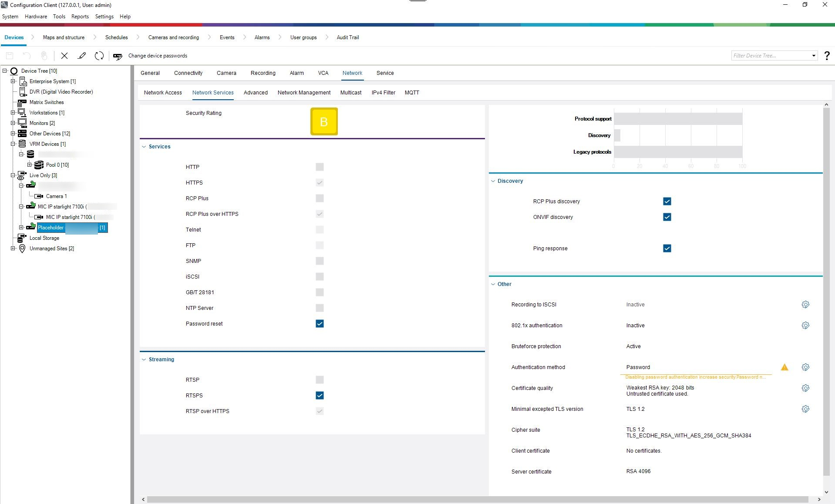Open settings gear for Recording to iSCSI
This screenshot has height=504, width=835.
(x=805, y=305)
